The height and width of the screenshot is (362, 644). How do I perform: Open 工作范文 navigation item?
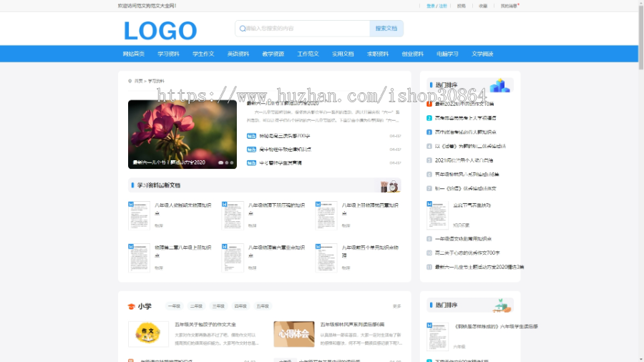pyautogui.click(x=308, y=54)
